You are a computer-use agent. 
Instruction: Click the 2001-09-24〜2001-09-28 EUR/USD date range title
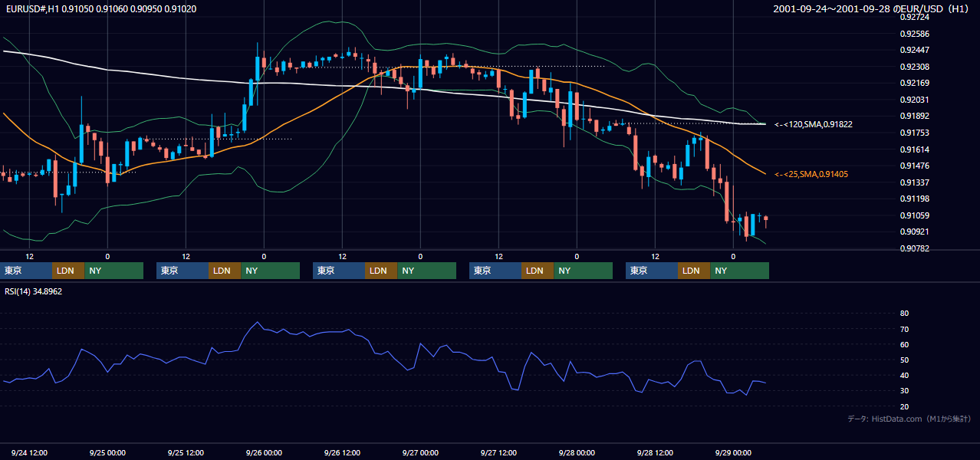tap(873, 9)
